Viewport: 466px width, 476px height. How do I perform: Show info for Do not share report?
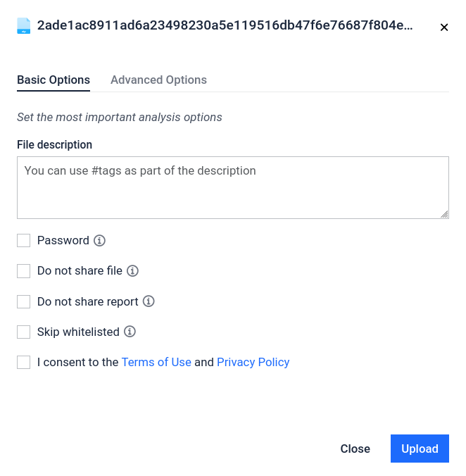point(149,301)
